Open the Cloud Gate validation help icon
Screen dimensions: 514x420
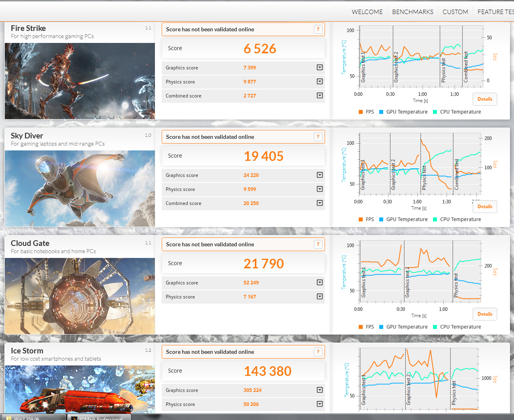click(318, 244)
